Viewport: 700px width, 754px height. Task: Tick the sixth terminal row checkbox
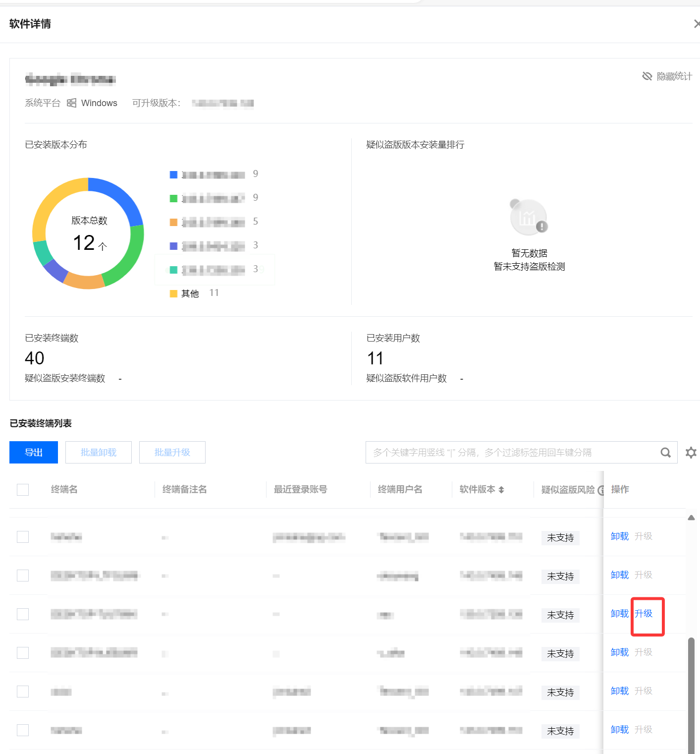[x=23, y=730]
